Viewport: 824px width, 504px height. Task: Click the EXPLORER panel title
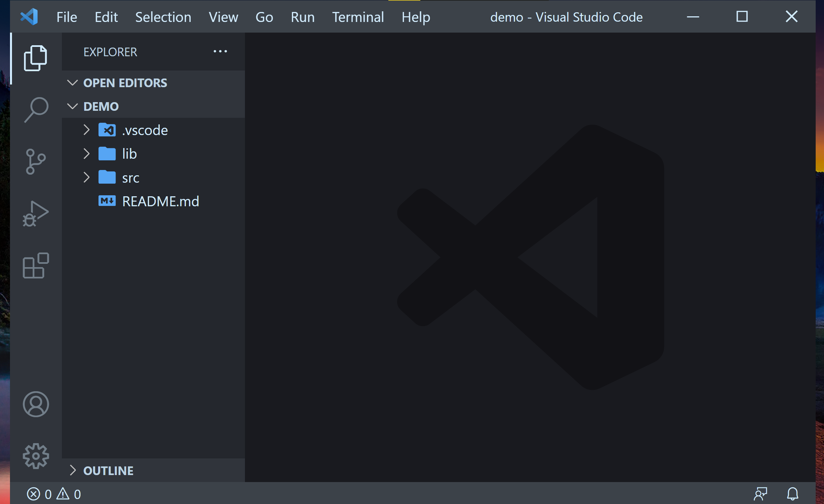pyautogui.click(x=110, y=52)
